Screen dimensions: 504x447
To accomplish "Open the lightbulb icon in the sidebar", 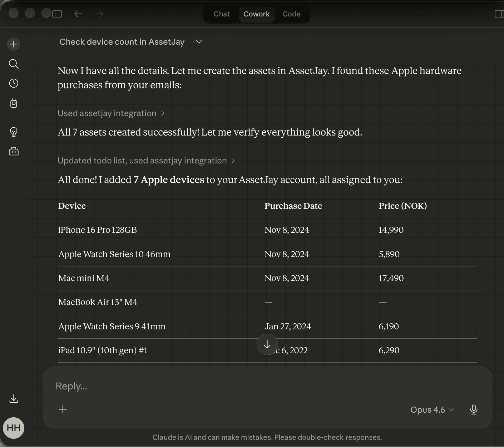I will [13, 132].
